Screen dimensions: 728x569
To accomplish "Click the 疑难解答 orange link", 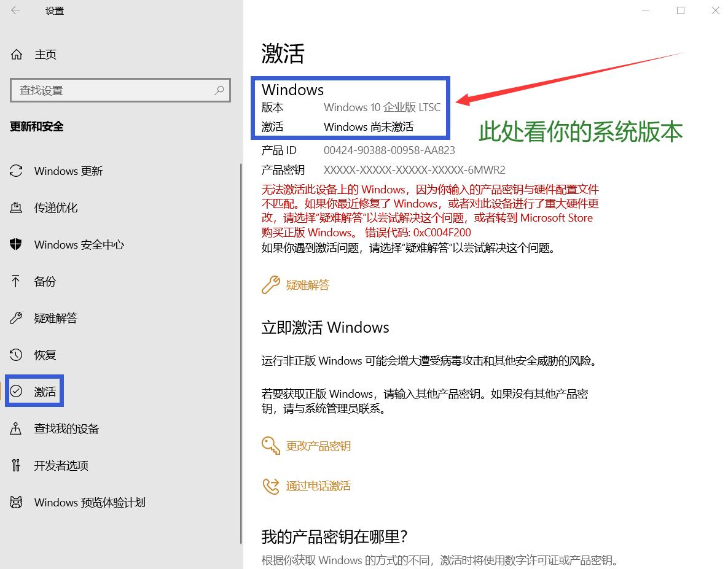I will tap(307, 285).
